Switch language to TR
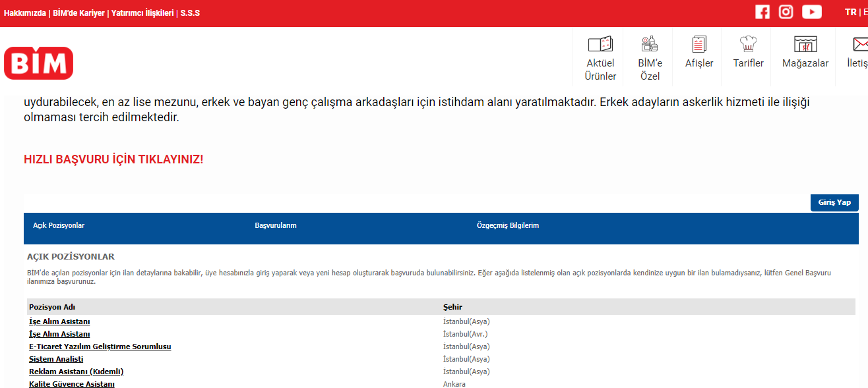868x388 pixels. 850,12
